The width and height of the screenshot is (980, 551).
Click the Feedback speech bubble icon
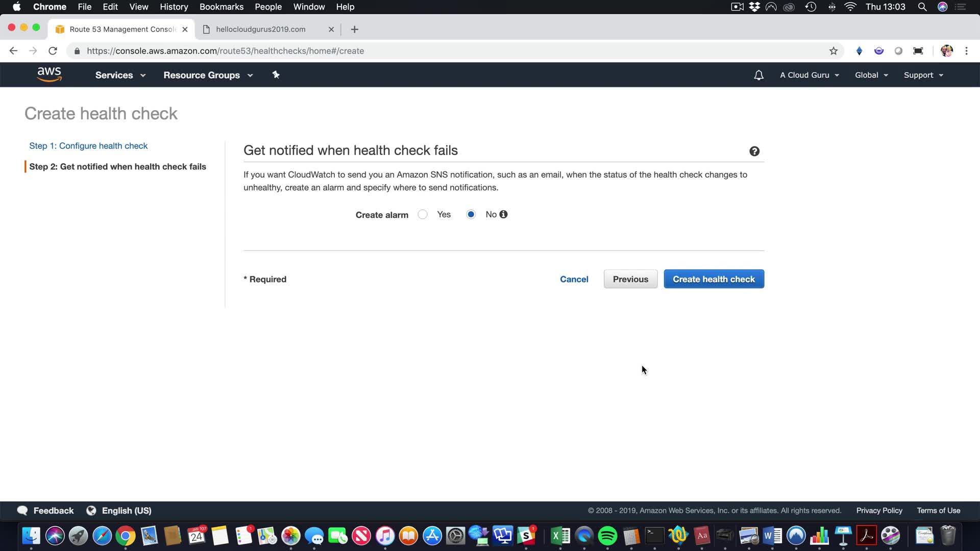22,511
